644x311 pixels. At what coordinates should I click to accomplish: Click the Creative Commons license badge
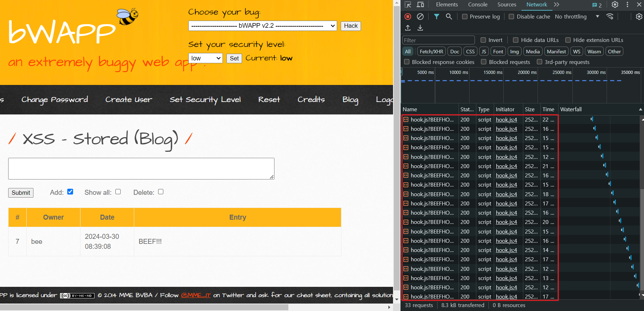coord(77,295)
